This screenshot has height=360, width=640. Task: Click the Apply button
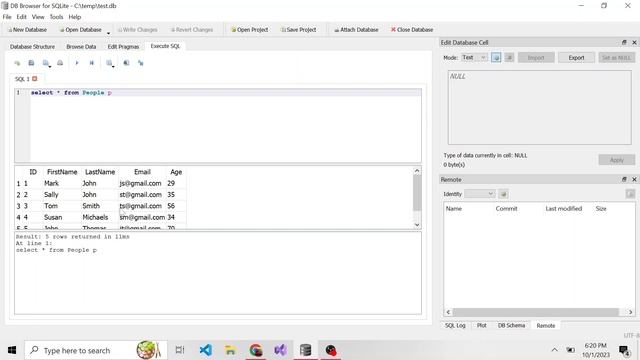pos(617,160)
